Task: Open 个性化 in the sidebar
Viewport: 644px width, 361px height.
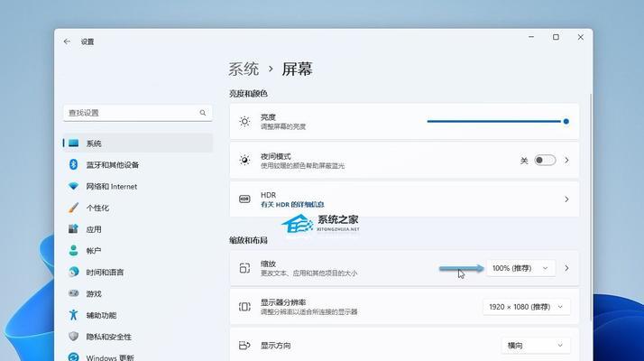Action: coord(138,208)
